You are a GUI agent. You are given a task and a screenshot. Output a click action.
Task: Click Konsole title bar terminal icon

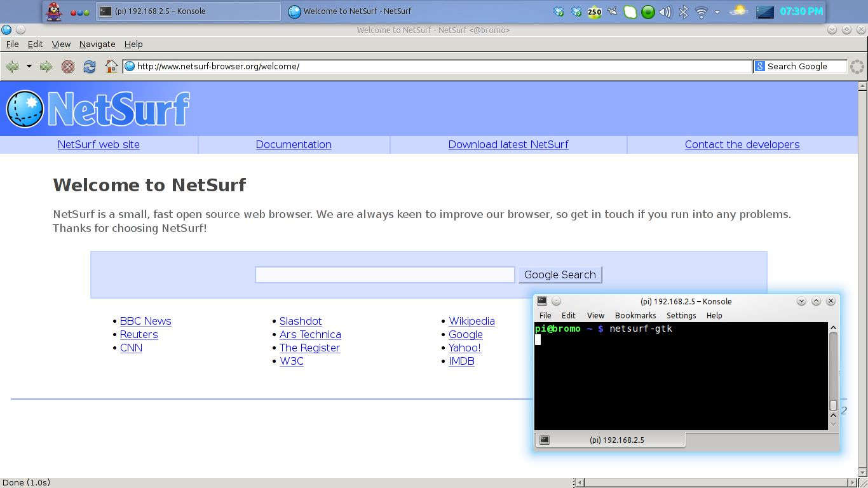[541, 301]
